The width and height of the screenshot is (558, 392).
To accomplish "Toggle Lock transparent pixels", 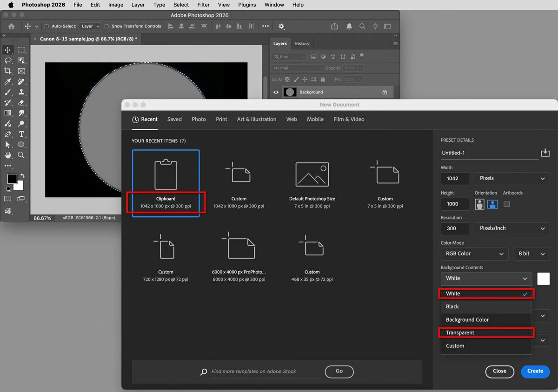I will [287, 80].
